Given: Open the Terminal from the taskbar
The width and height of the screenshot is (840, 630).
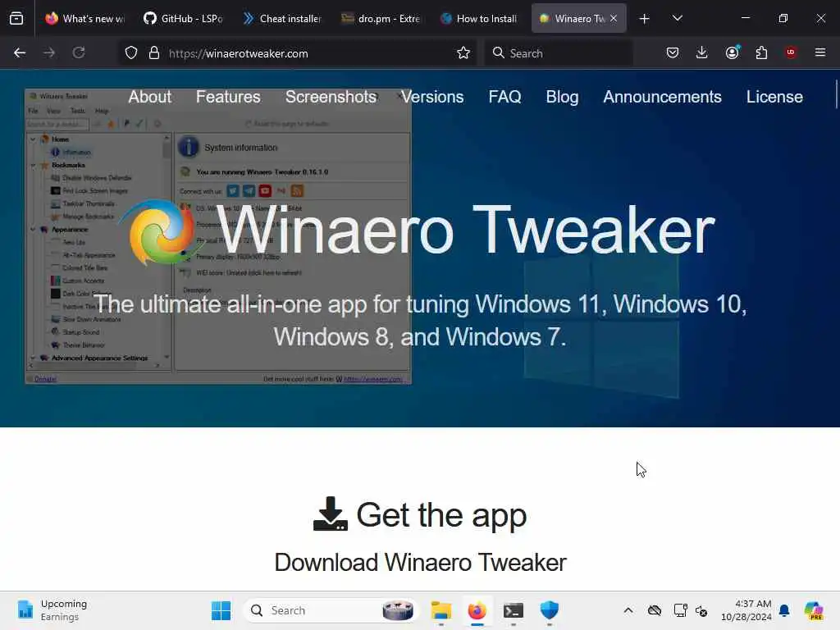Looking at the screenshot, I should click(x=514, y=610).
